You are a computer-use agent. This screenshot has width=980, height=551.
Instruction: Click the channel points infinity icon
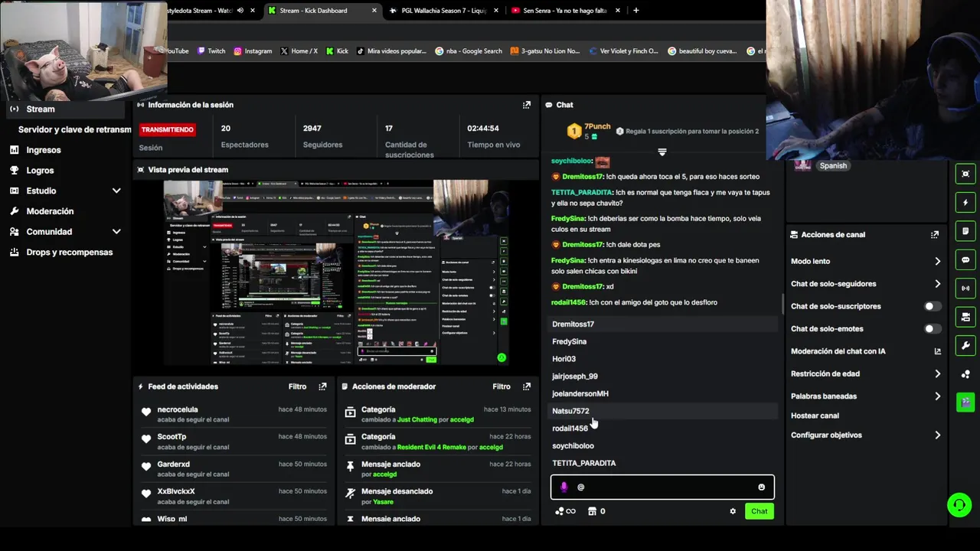[565, 511]
